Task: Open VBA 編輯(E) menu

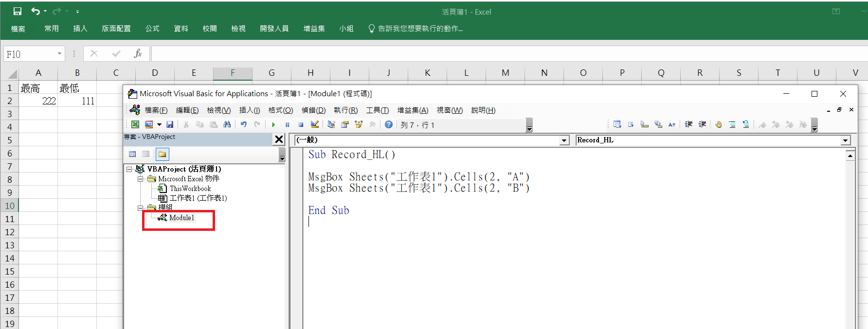Action: [x=187, y=110]
